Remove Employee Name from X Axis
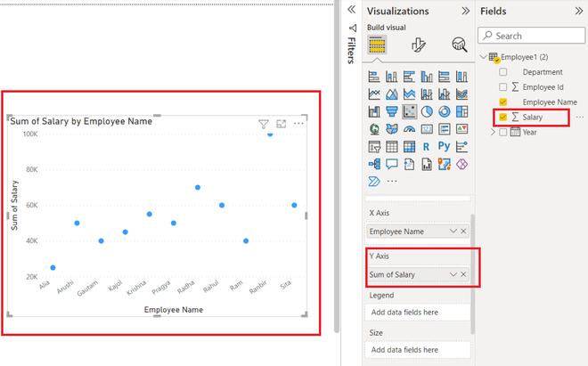 pyautogui.click(x=463, y=231)
